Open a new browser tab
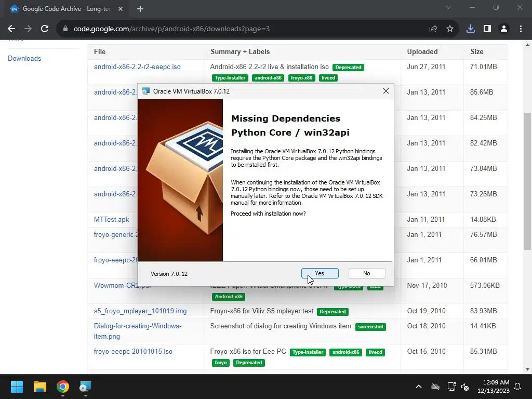The width and height of the screenshot is (532, 399). click(x=140, y=9)
